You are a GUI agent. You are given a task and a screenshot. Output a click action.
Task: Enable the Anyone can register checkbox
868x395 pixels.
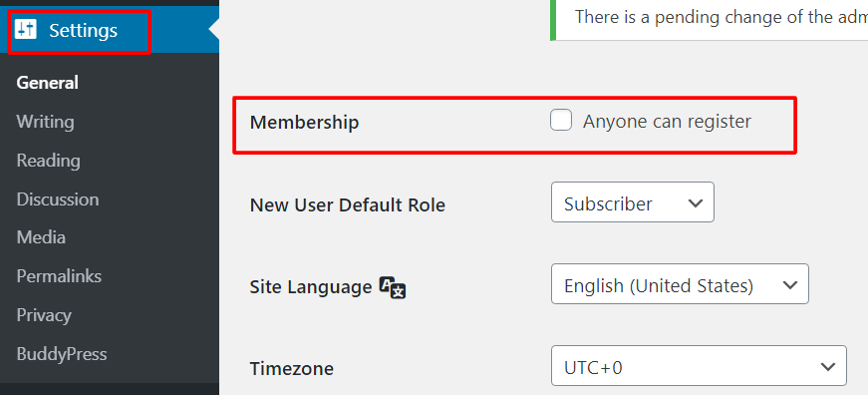click(561, 121)
